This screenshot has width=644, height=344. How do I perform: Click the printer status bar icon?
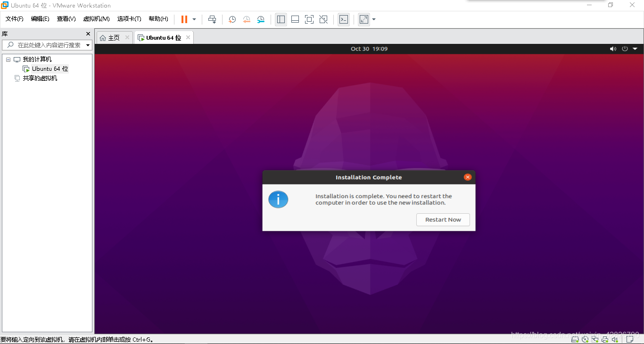pos(605,339)
